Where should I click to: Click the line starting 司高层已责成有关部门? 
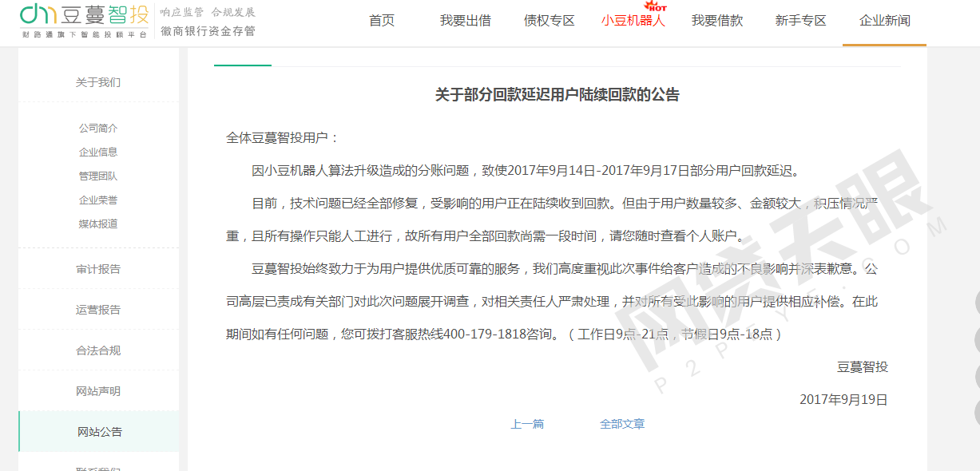point(552,302)
